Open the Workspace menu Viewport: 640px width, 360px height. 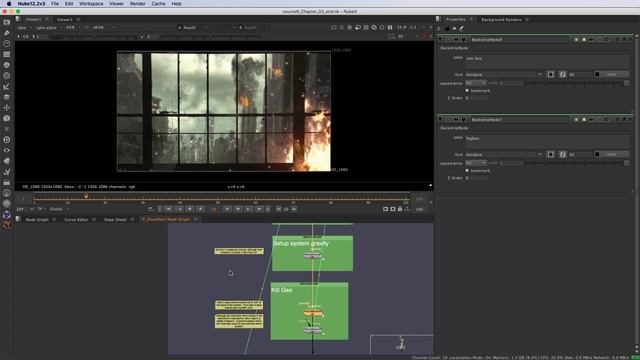[91, 4]
